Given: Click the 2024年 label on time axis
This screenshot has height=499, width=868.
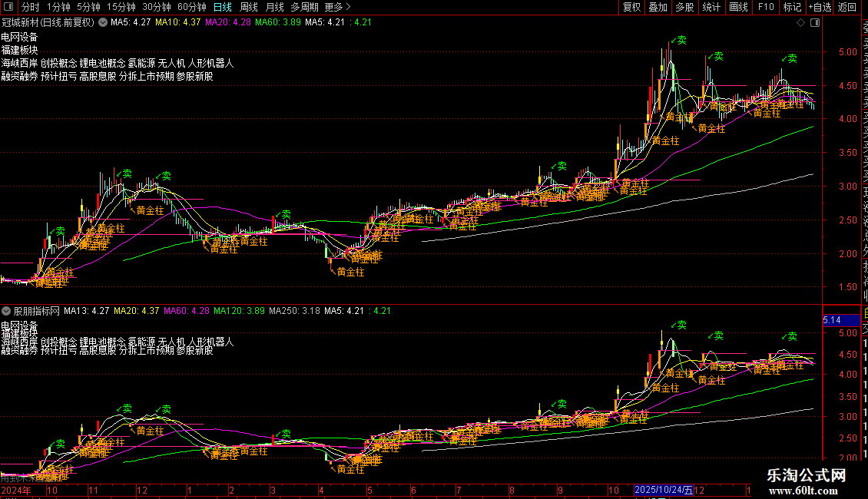Looking at the screenshot, I should coord(16,490).
